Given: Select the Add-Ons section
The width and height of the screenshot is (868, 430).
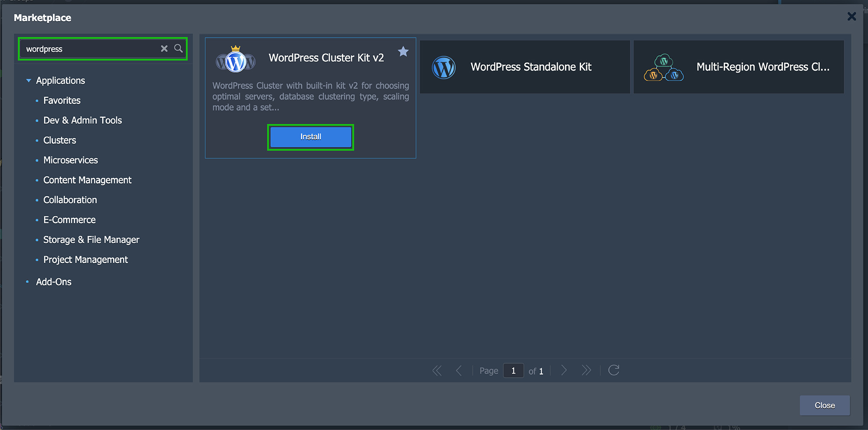Looking at the screenshot, I should point(53,282).
